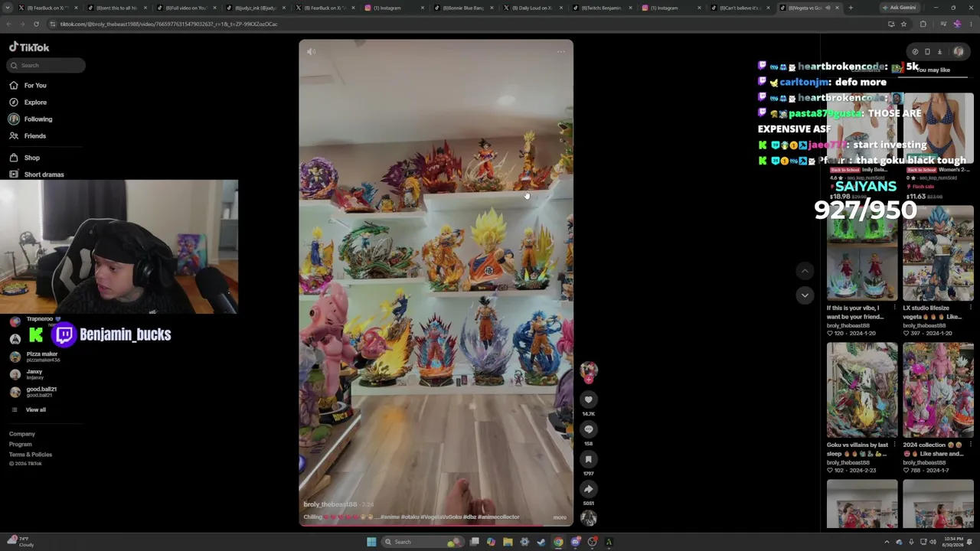Viewport: 980px width, 551px height.
Task: Click the Windows taskbar search box
Action: coord(423,542)
